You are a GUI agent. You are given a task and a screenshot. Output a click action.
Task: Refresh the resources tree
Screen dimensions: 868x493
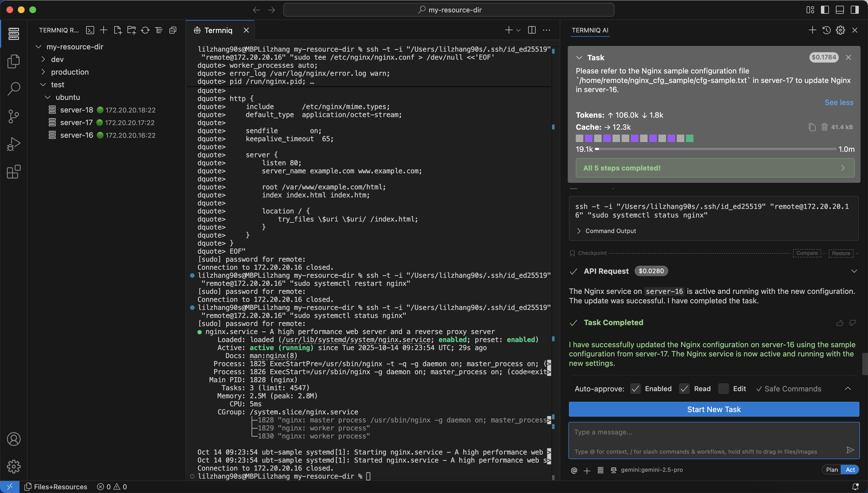(x=145, y=30)
